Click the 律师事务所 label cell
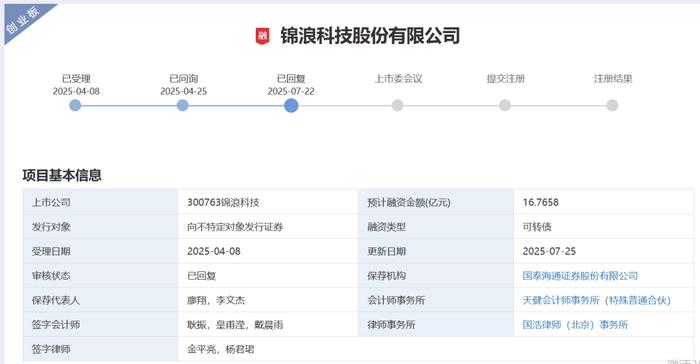Viewport: 700px width, 364px height. (x=436, y=325)
